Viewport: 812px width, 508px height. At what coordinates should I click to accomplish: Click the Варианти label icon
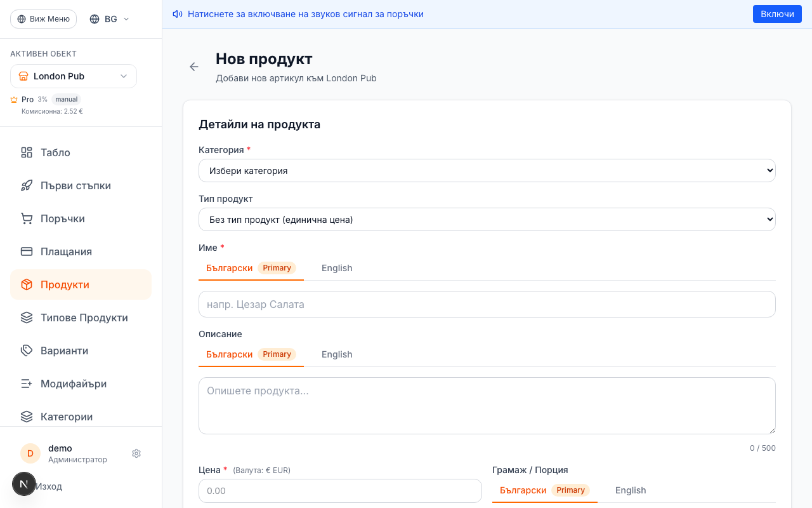coord(26,351)
